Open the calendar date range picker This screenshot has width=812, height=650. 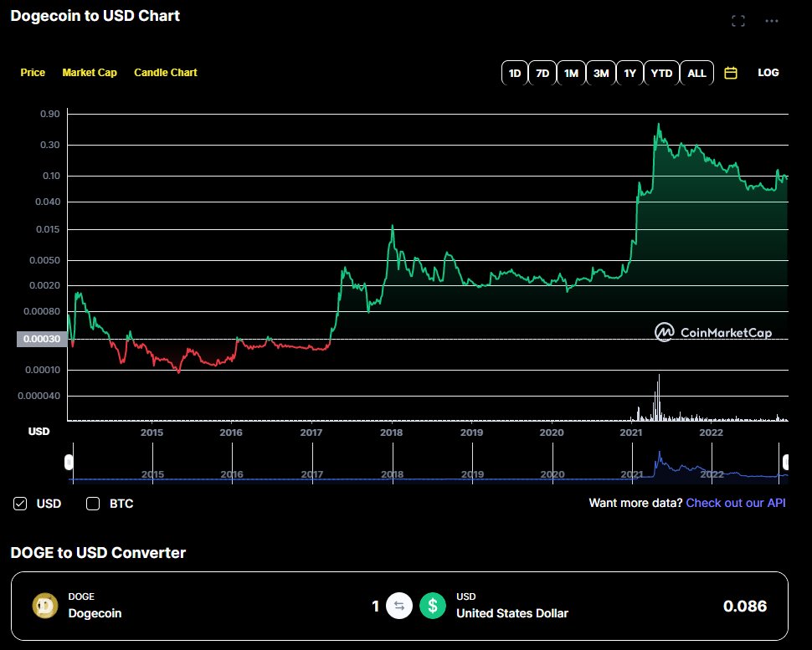[730, 73]
